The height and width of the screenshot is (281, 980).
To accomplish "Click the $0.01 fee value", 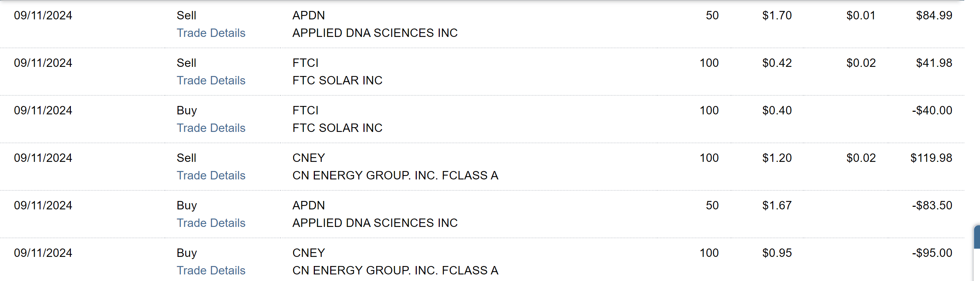I will [861, 15].
